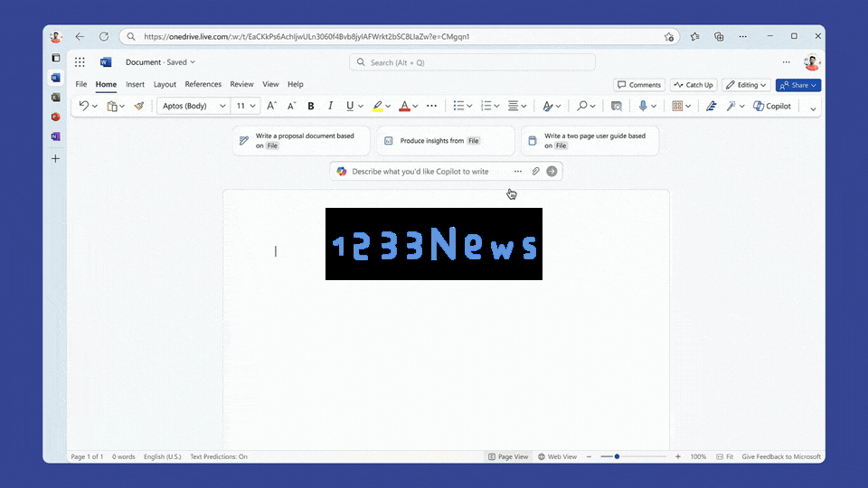868x488 pixels.
Task: Open the Help tab
Action: (x=295, y=84)
